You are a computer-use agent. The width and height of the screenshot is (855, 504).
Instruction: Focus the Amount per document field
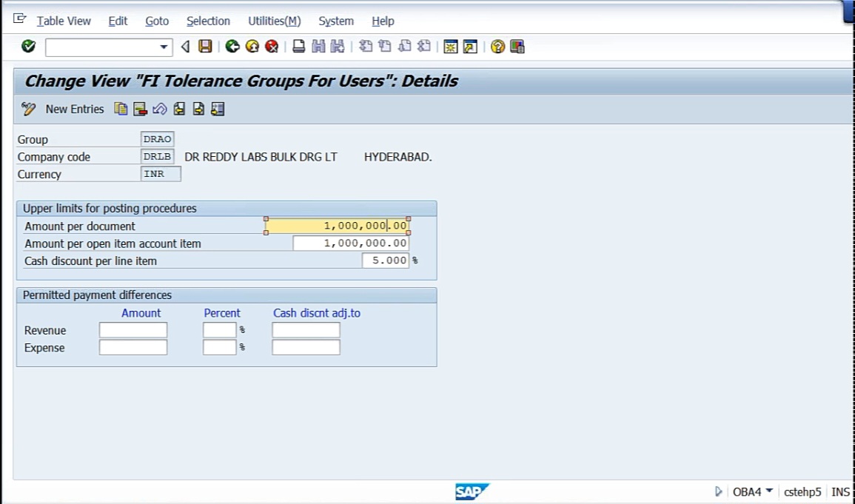pyautogui.click(x=337, y=226)
